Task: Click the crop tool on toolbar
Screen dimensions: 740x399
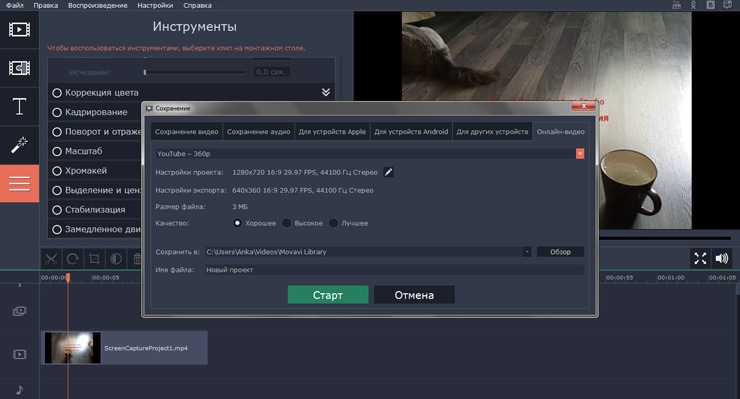Action: pos(94,259)
